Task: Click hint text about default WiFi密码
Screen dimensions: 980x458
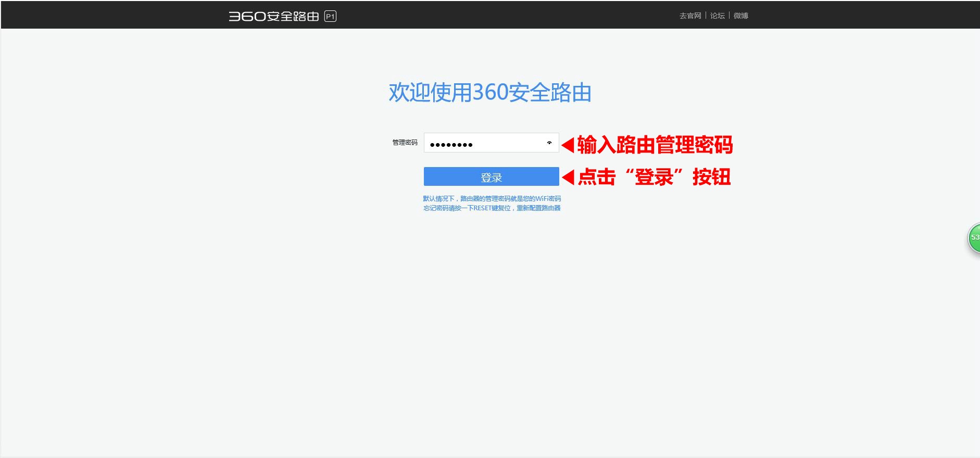Action: click(492, 198)
